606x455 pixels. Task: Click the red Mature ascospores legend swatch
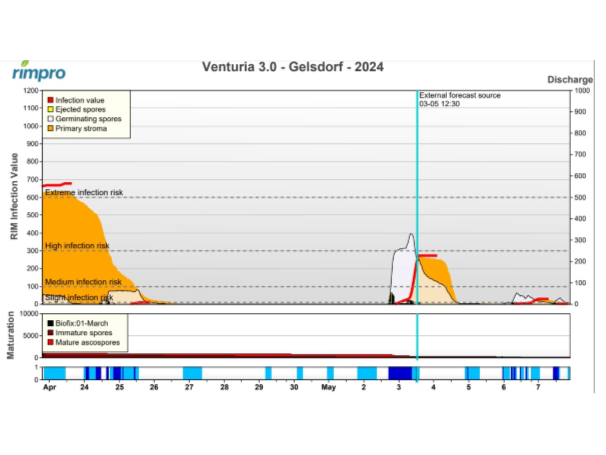(50, 343)
